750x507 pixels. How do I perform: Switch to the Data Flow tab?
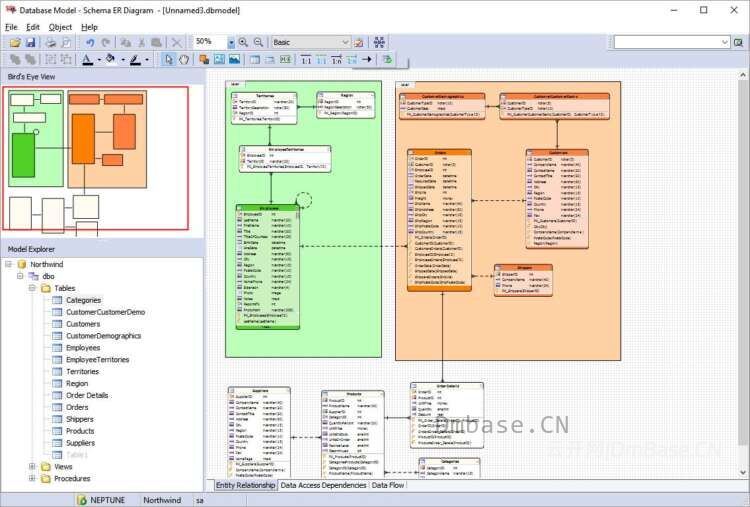(388, 485)
